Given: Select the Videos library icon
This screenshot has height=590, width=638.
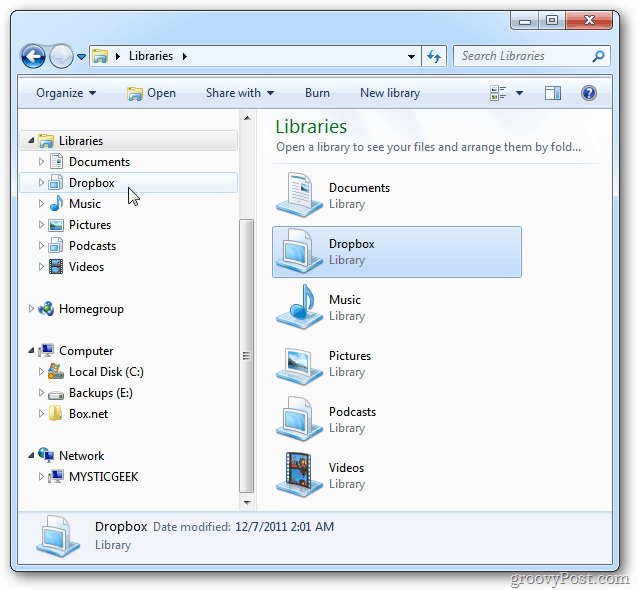Looking at the screenshot, I should [x=299, y=475].
